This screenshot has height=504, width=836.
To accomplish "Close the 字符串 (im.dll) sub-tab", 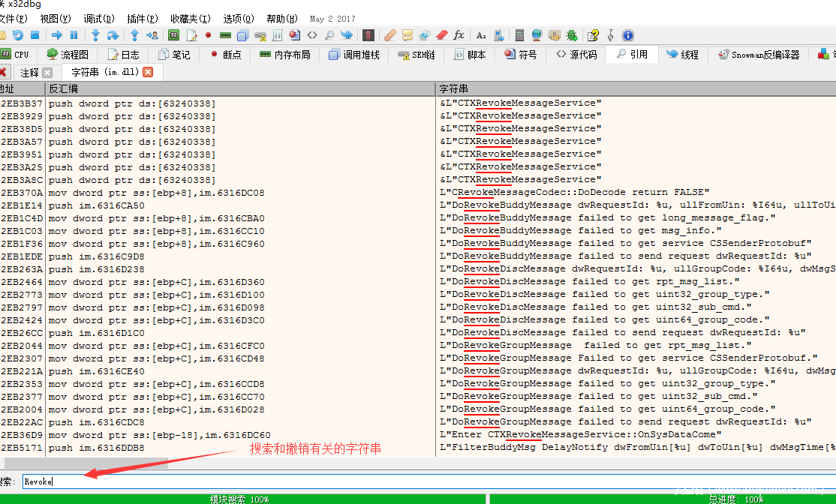I will click(148, 73).
